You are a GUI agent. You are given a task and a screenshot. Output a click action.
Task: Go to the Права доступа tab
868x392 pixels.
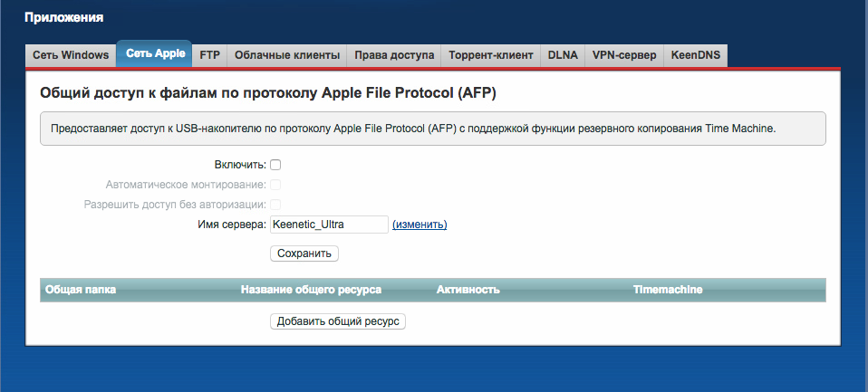pyautogui.click(x=394, y=55)
